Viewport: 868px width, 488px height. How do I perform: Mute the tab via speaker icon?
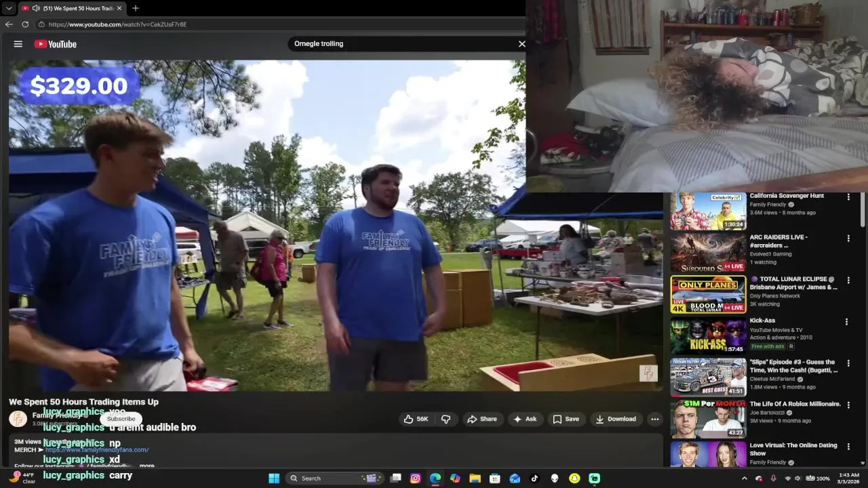click(x=35, y=8)
